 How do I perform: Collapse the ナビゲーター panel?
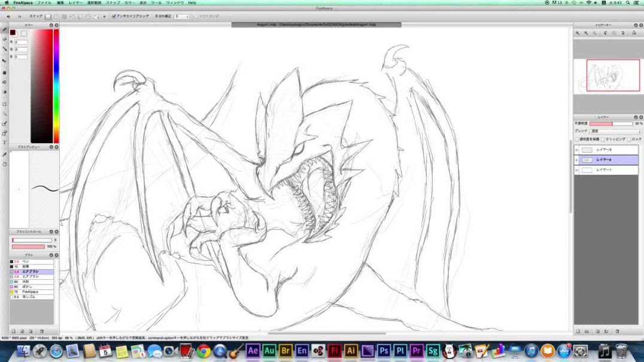point(636,25)
